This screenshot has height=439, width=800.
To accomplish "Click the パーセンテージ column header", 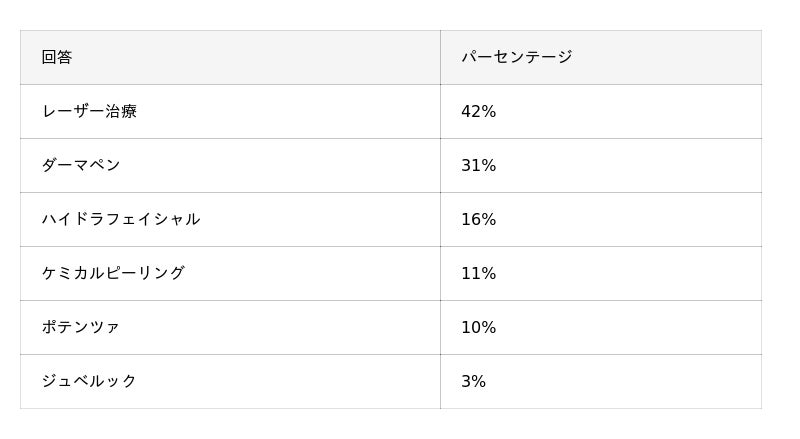I will point(516,57).
